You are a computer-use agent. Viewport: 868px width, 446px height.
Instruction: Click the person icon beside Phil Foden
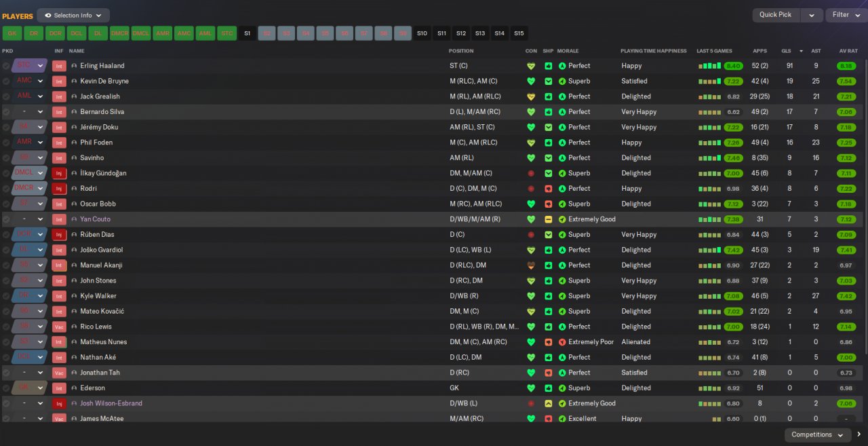tap(74, 143)
